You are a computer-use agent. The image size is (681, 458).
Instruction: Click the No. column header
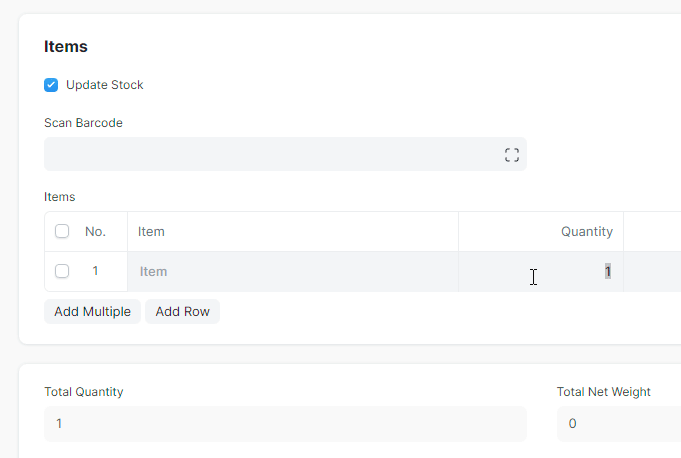95,232
